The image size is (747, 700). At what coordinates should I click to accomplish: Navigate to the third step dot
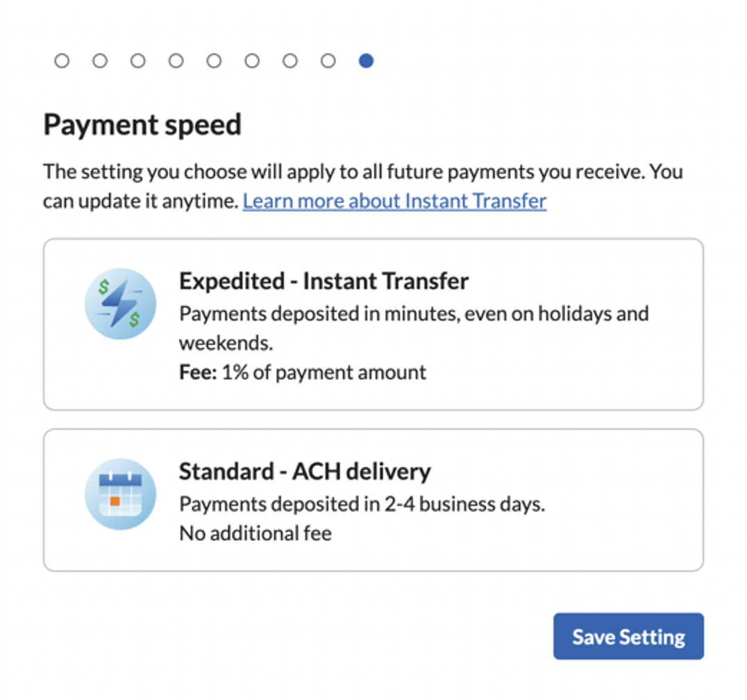pos(138,61)
